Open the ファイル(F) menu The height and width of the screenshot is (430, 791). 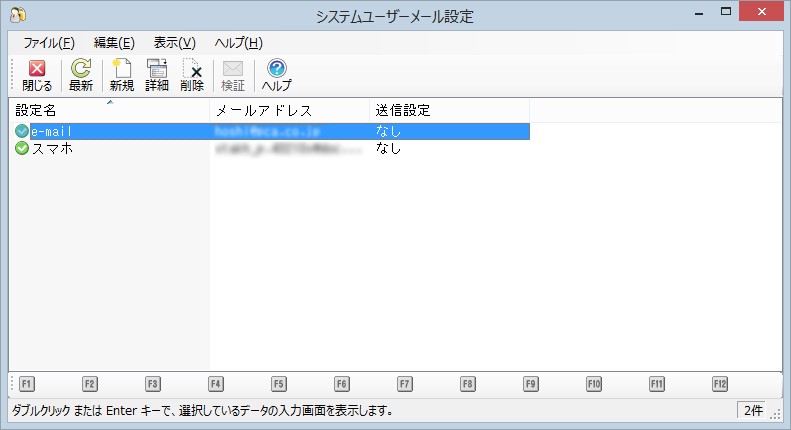tap(48, 43)
